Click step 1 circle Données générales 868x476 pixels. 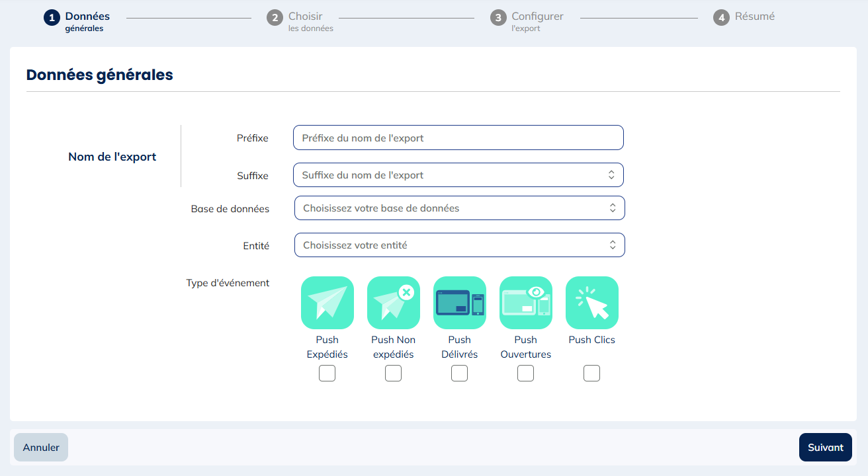click(52, 18)
